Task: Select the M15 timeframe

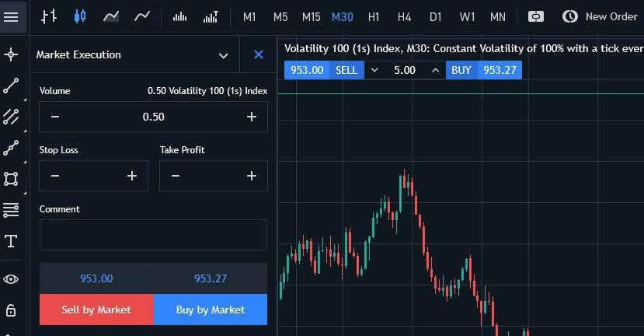Action: (311, 17)
